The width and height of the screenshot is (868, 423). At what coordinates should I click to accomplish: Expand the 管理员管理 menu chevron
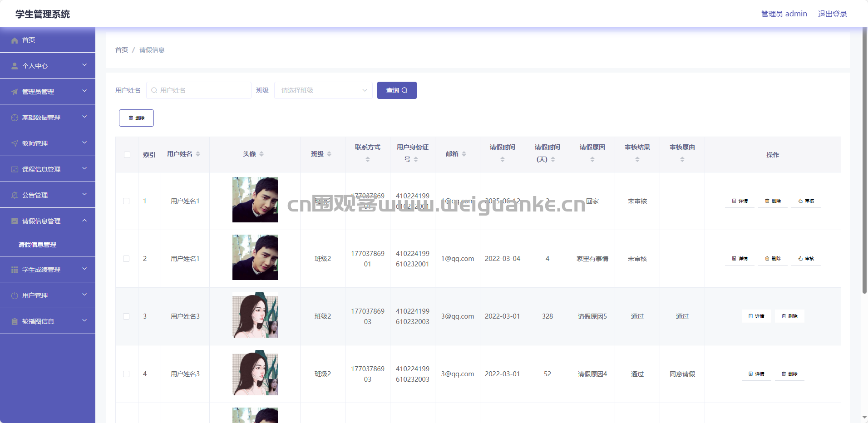tap(84, 91)
